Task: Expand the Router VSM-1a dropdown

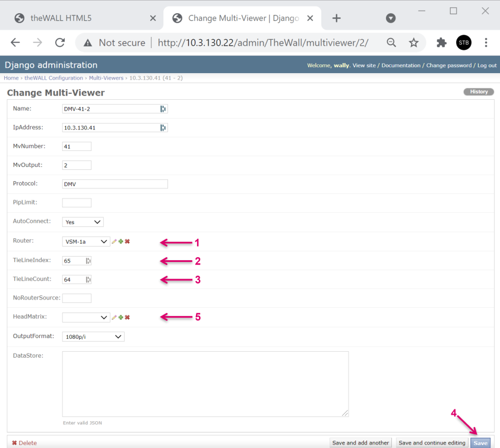Action: point(86,241)
